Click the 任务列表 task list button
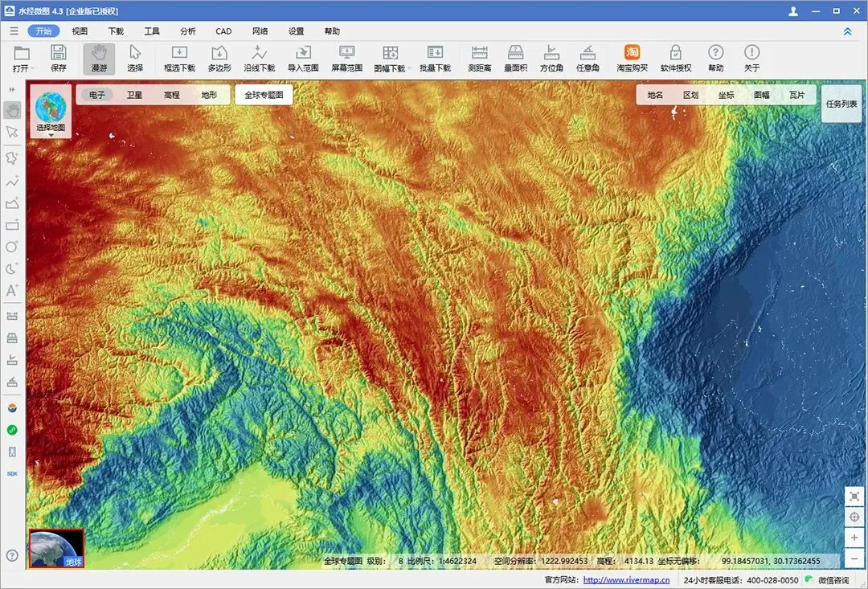The width and height of the screenshot is (868, 589). pyautogui.click(x=841, y=104)
